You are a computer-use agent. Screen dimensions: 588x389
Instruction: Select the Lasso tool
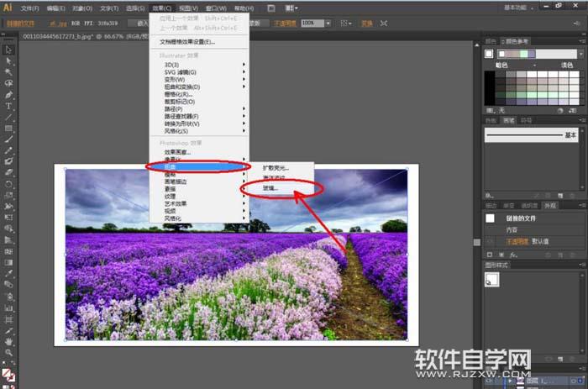click(x=8, y=83)
